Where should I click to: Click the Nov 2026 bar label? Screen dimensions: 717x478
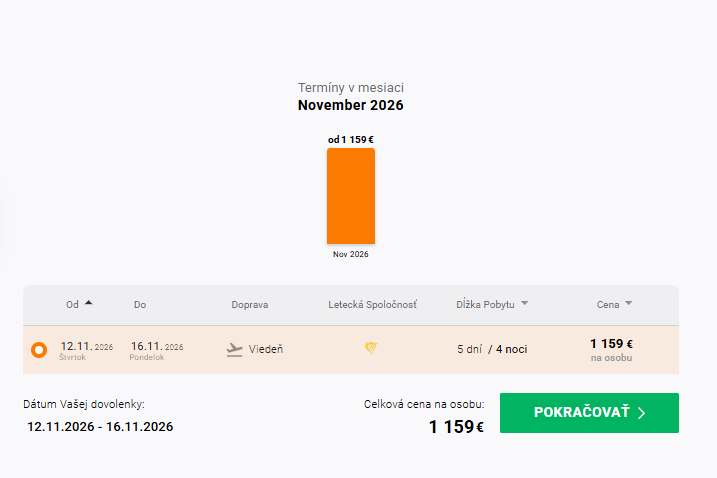[x=351, y=254]
